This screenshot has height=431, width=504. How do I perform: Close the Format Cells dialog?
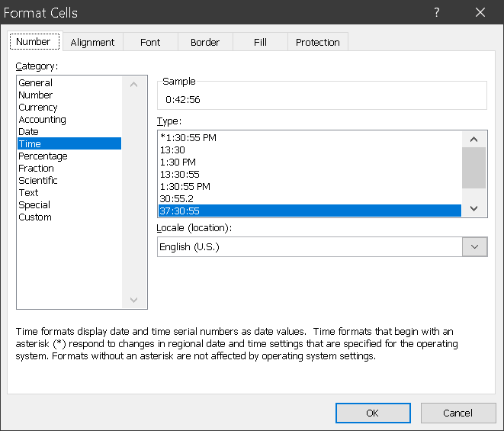[480, 12]
